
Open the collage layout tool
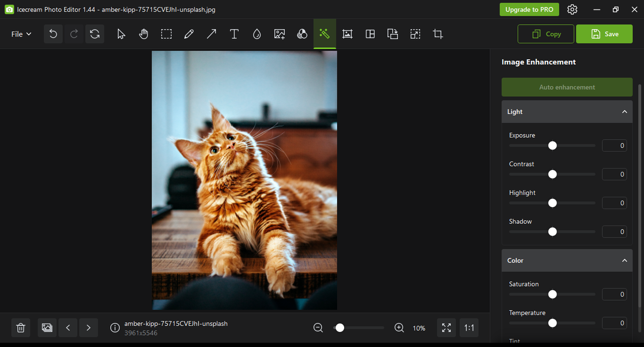coord(370,34)
